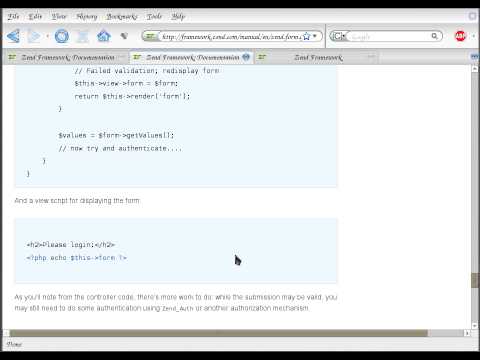
Task: Click the '$values = $form->getValues();' code line
Action: pyautogui.click(x=116, y=135)
